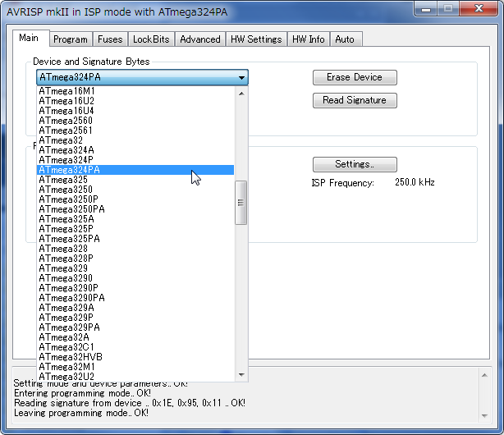The image size is (504, 435).
Task: Click the Read Signature button
Action: click(x=355, y=100)
